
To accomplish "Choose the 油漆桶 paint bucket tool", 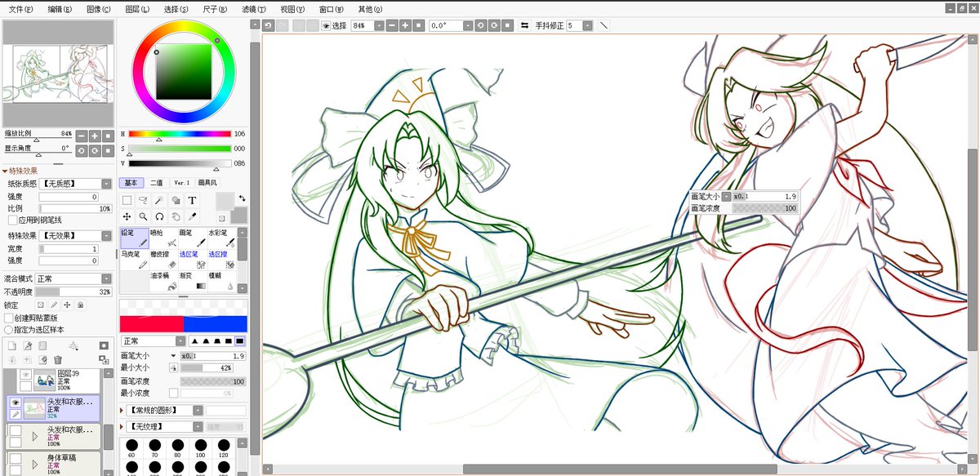I will [163, 282].
